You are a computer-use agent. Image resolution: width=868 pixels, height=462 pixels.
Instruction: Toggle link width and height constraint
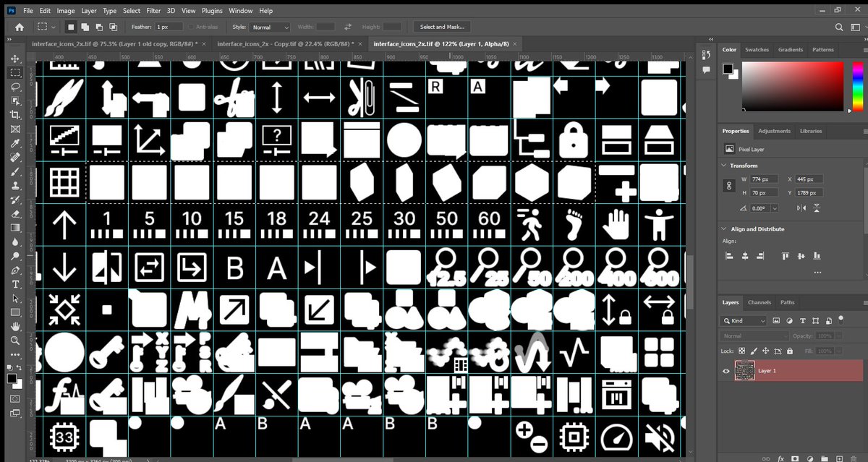point(728,186)
